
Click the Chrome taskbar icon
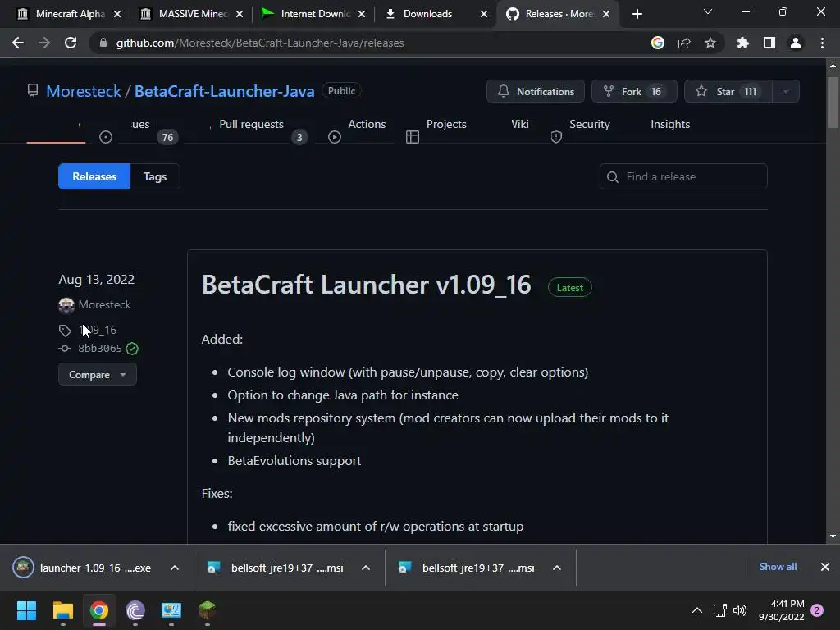[x=99, y=610]
